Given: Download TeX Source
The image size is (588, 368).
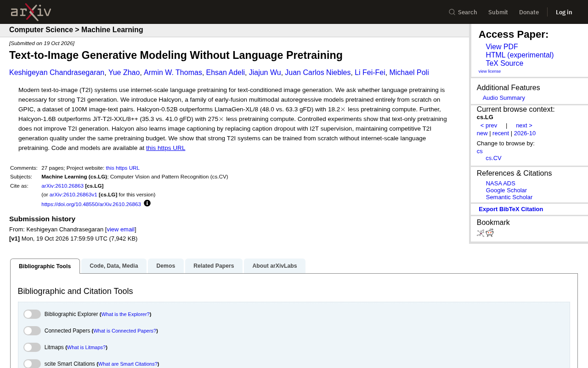Looking at the screenshot, I should click(x=504, y=63).
